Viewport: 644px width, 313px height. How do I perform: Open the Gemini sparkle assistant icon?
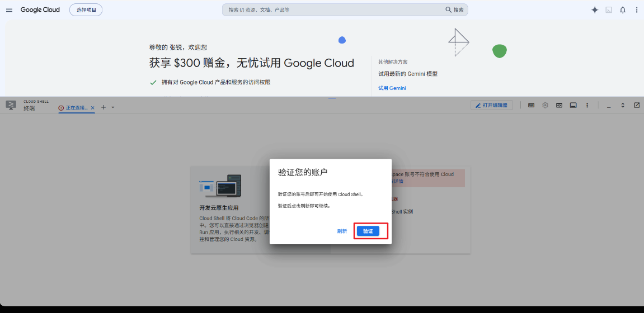tap(595, 10)
